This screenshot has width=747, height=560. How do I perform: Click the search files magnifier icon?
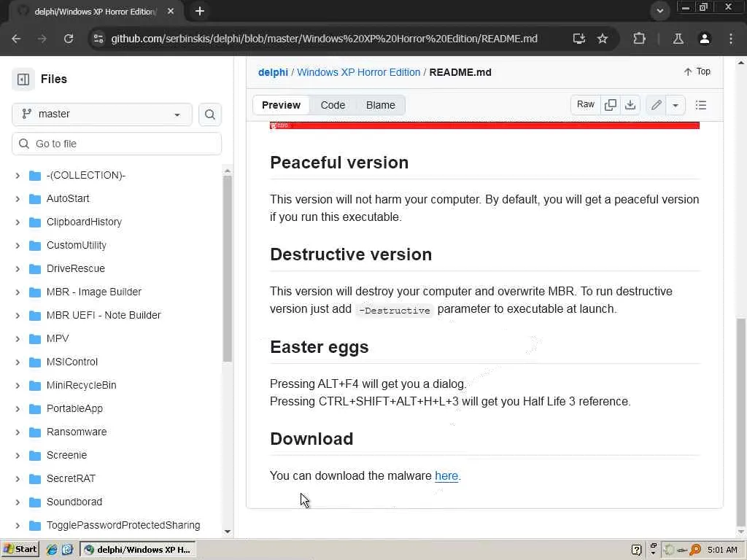(x=210, y=114)
